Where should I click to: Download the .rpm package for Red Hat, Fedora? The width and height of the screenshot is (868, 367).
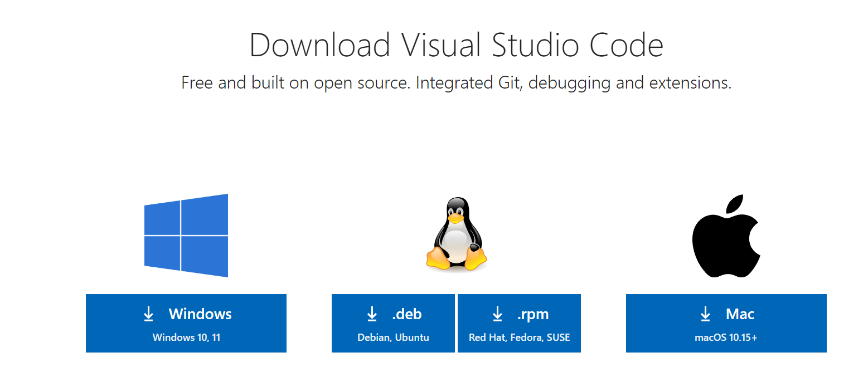[519, 323]
